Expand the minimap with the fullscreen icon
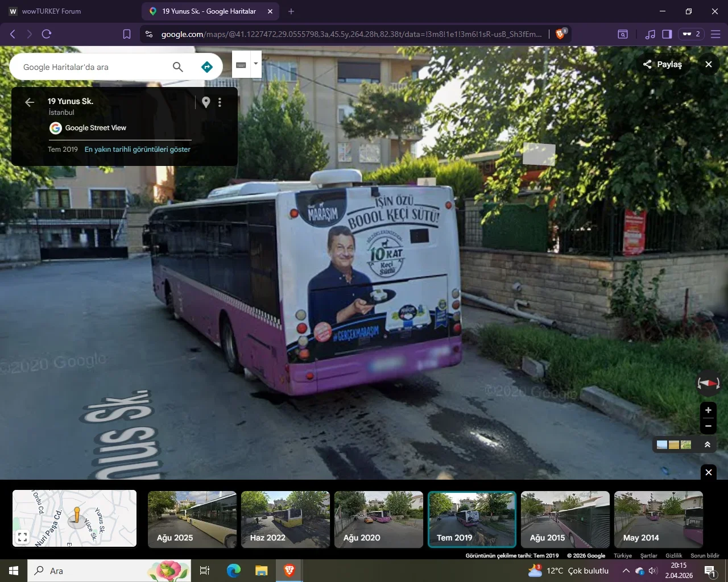The height and width of the screenshot is (582, 728). (22, 536)
